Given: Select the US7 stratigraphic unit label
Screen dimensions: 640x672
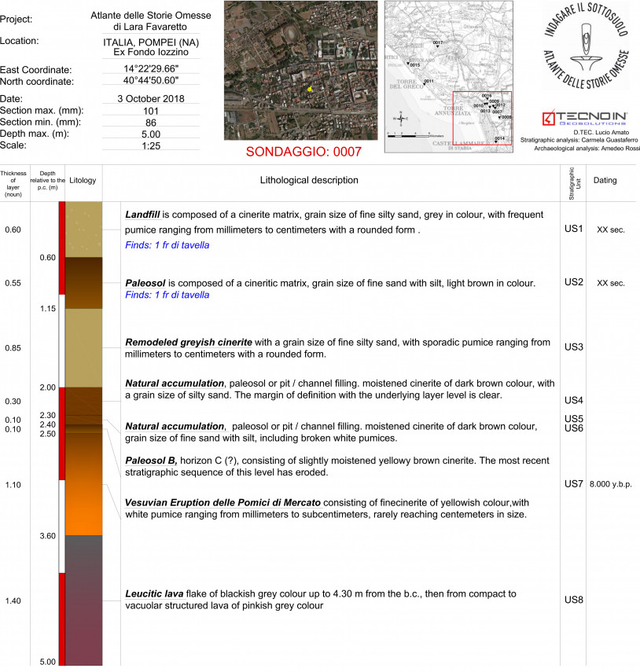Looking at the screenshot, I should click(x=573, y=484).
